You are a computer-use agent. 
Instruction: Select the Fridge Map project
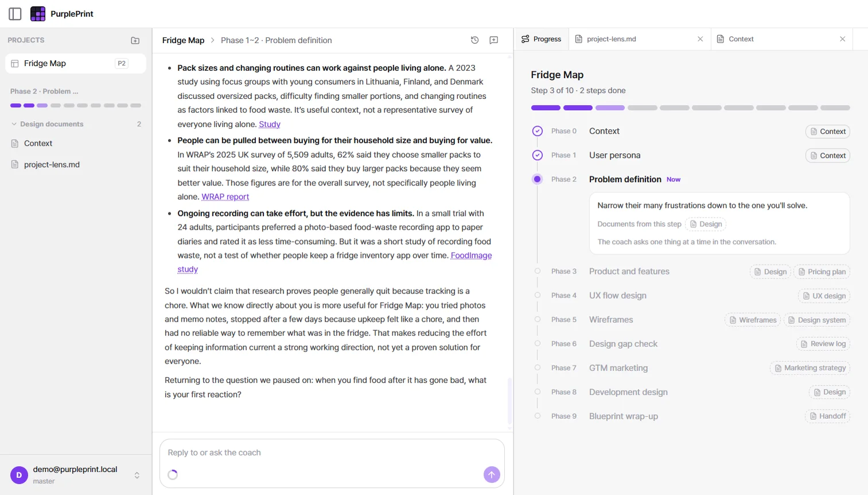tap(76, 63)
